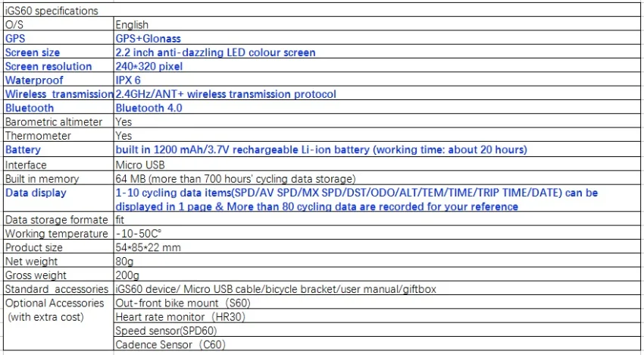Select the '1-10 cycling data items' description cell
Screen dimensions: 644x355
[x=377, y=199]
